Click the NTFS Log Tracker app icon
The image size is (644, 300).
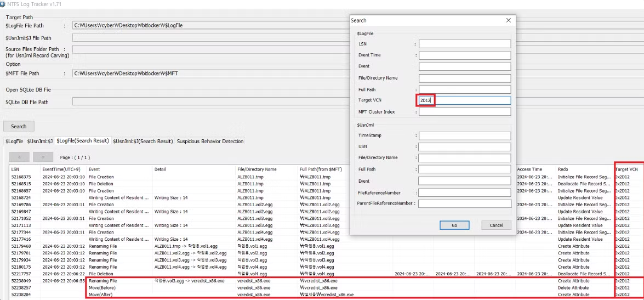click(x=3, y=4)
